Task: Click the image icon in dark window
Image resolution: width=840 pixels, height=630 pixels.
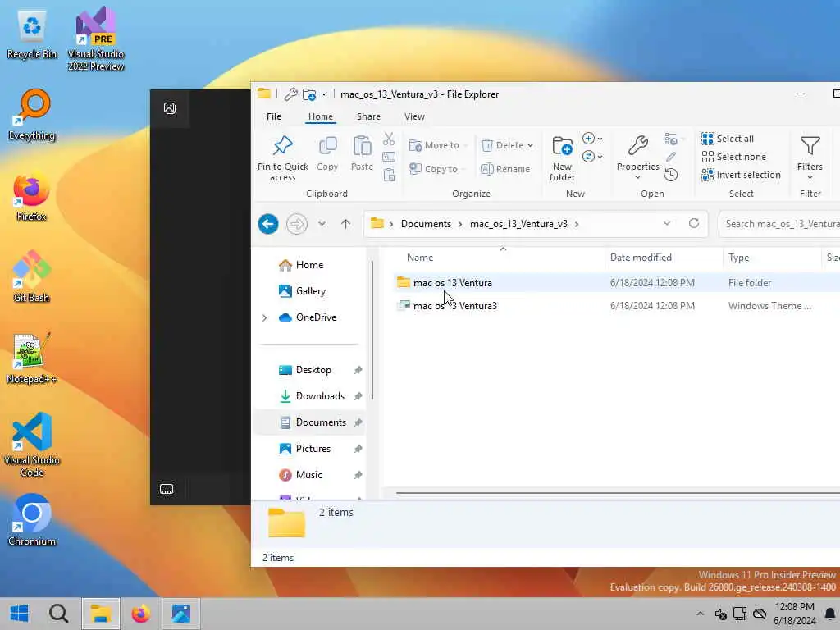Action: [170, 108]
